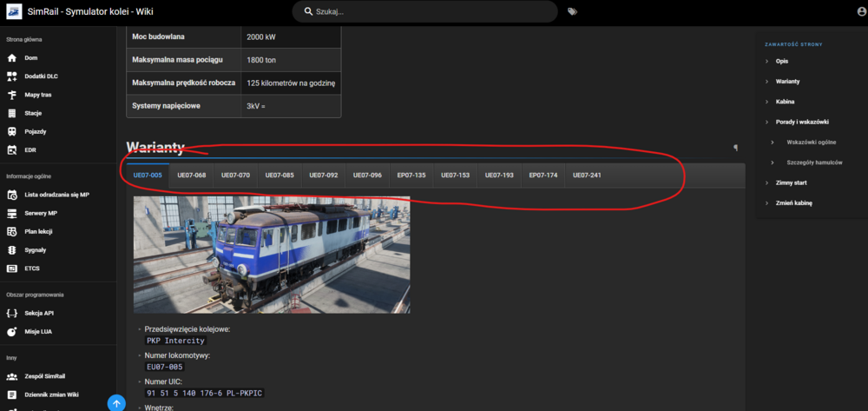Screen dimensions: 868x411
Task: Select the EP07-135 variant tab
Action: point(411,175)
